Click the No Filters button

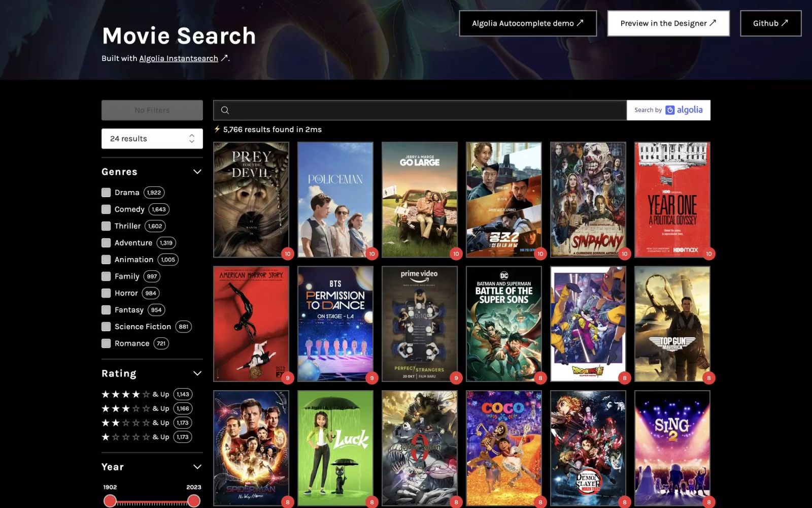152,110
